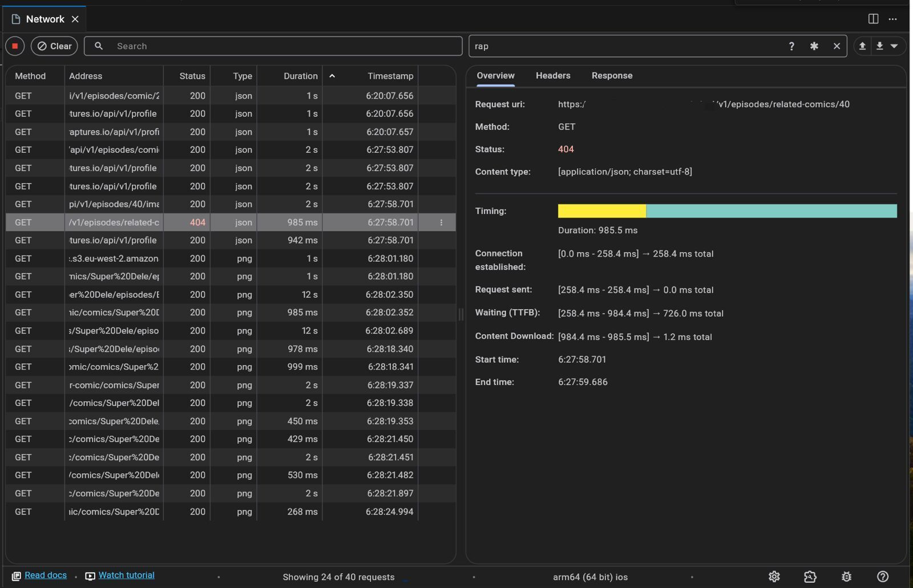The width and height of the screenshot is (913, 588).
Task: Click the panel splitter handle
Action: pyautogui.click(x=461, y=314)
